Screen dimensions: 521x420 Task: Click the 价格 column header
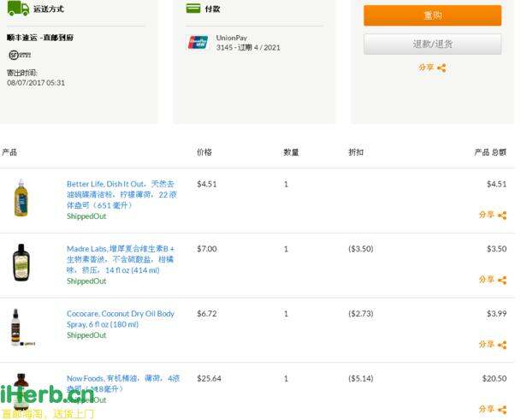[x=204, y=152]
